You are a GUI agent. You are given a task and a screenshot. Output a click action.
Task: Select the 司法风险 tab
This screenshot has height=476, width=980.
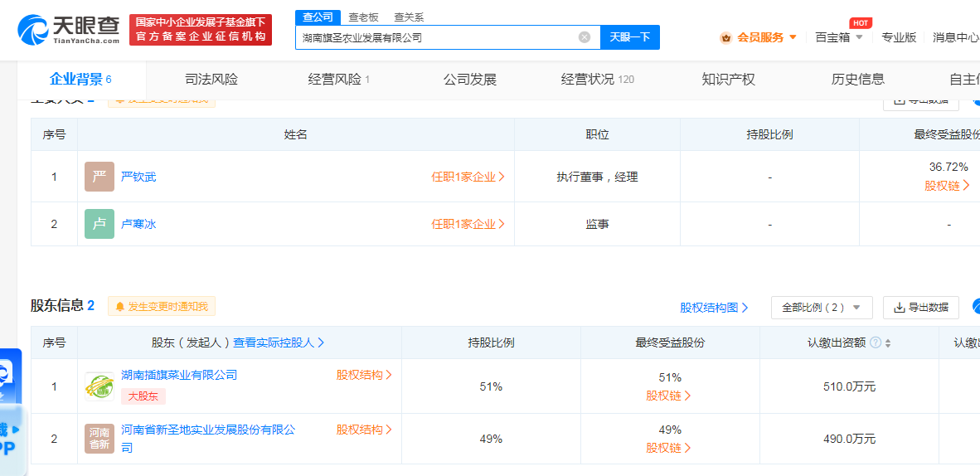click(211, 80)
